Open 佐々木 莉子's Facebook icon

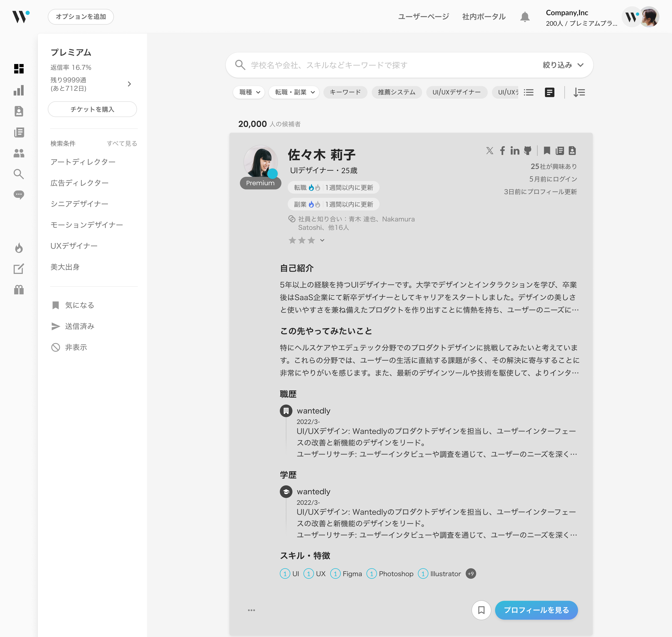pyautogui.click(x=502, y=150)
